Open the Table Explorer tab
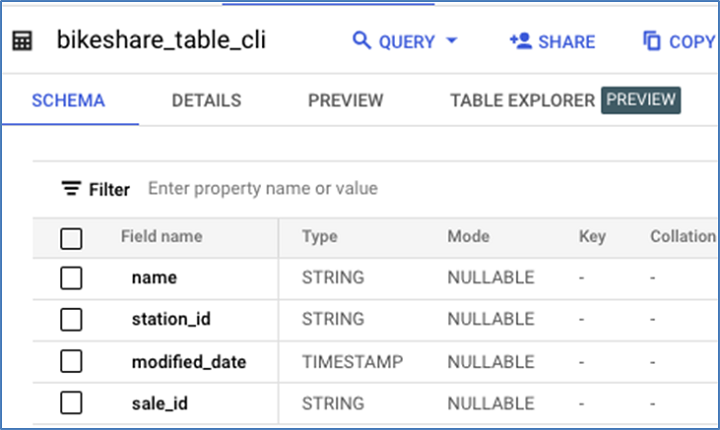The height and width of the screenshot is (430, 720). (522, 101)
